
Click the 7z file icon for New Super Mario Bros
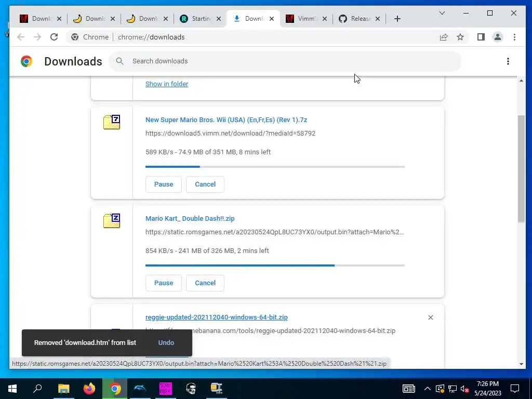112,122
